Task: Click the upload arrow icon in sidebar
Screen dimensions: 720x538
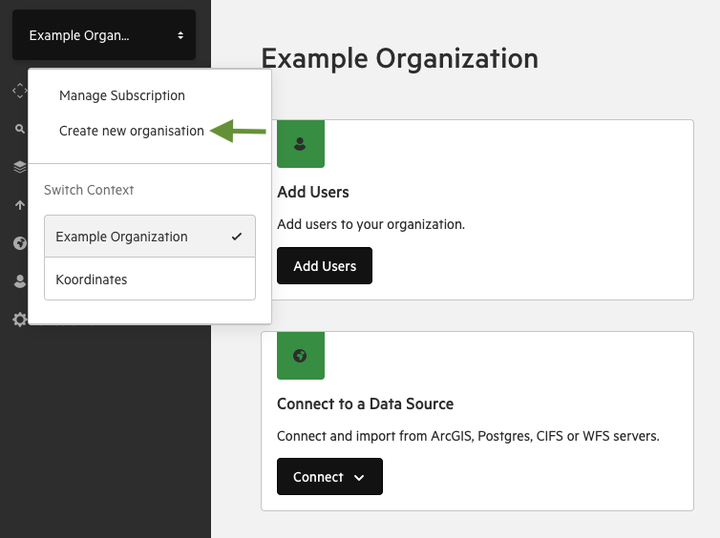Action: (20, 205)
